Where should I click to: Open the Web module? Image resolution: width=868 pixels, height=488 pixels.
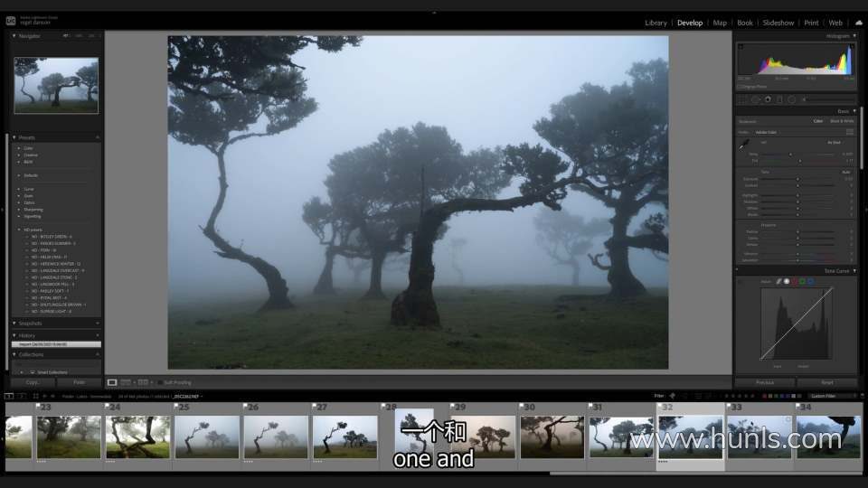[x=835, y=23]
